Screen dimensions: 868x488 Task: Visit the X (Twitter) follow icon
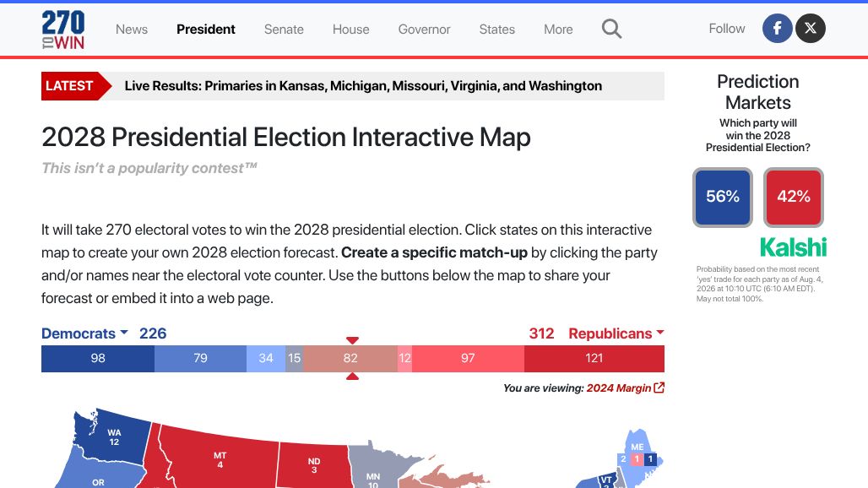(x=811, y=28)
